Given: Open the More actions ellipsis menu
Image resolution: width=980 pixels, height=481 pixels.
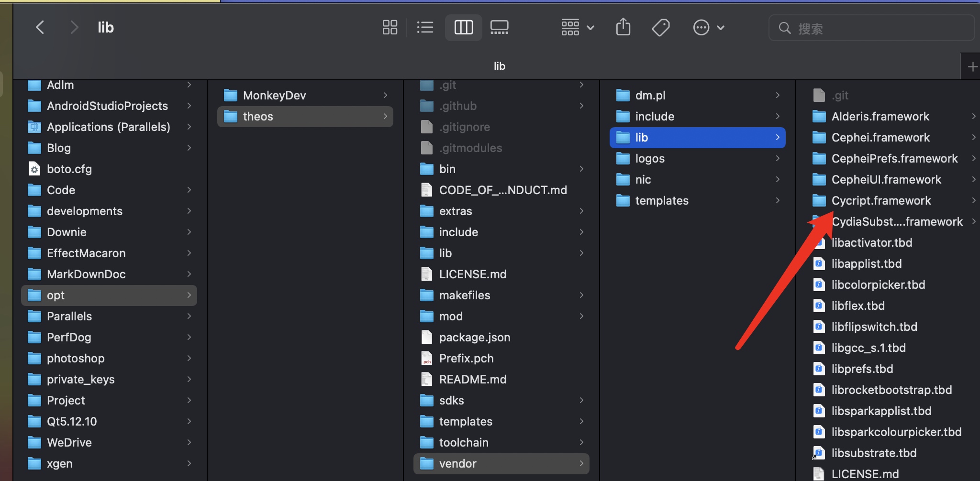Looking at the screenshot, I should tap(709, 27).
